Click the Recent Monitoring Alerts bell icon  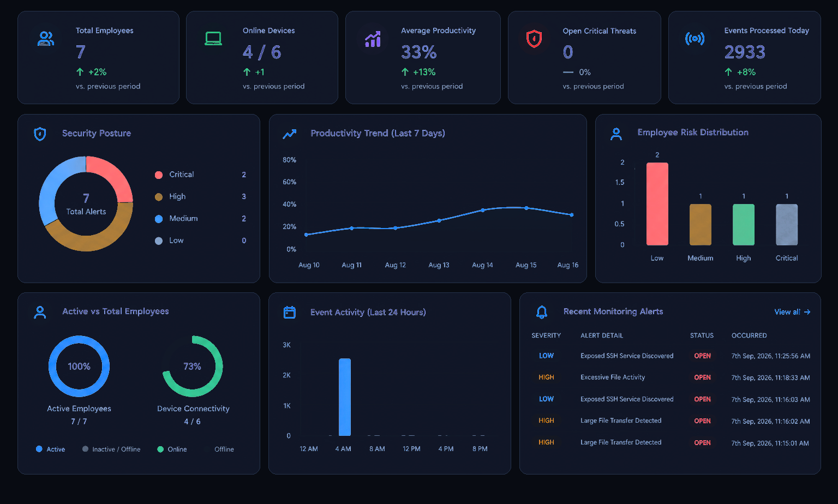542,312
